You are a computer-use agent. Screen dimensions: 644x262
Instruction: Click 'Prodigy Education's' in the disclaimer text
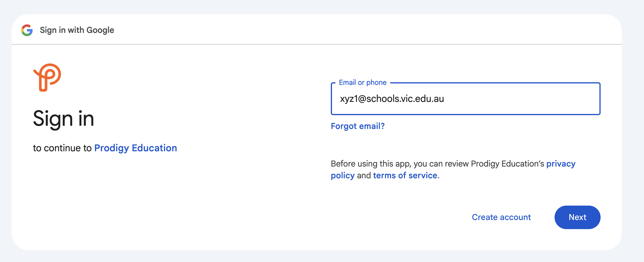(507, 164)
